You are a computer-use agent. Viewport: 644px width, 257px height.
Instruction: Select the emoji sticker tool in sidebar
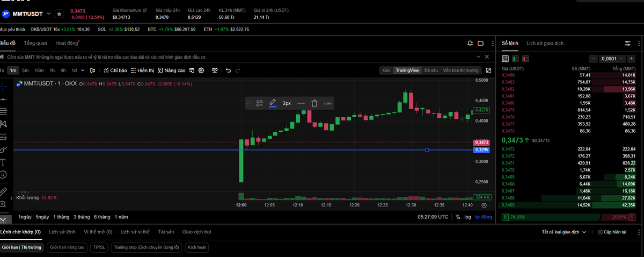3,175
